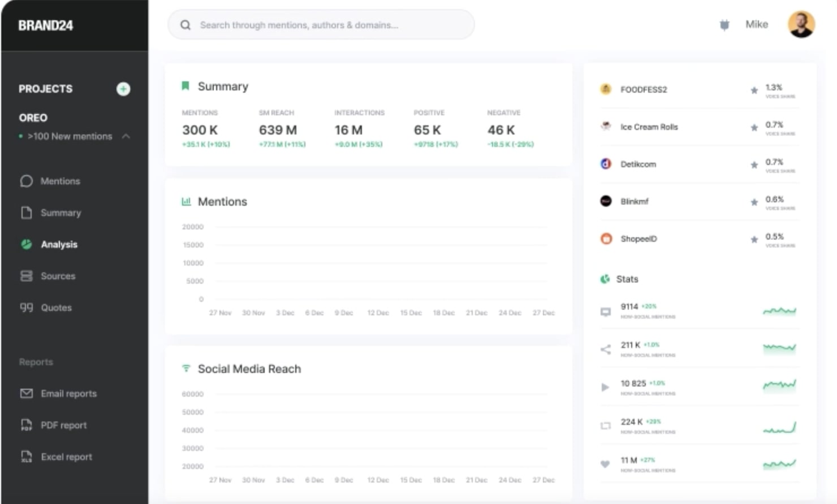
Task: Click the Summary document icon
Action: 26,212
